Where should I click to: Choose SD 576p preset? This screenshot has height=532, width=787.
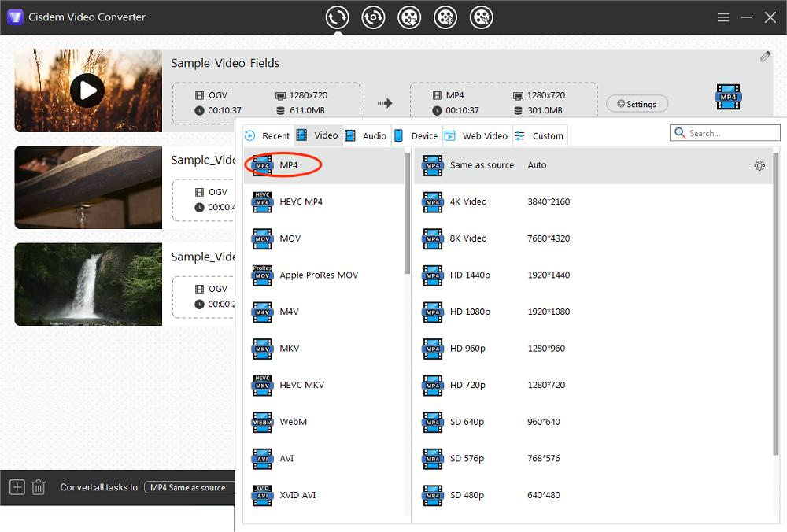coord(593,458)
